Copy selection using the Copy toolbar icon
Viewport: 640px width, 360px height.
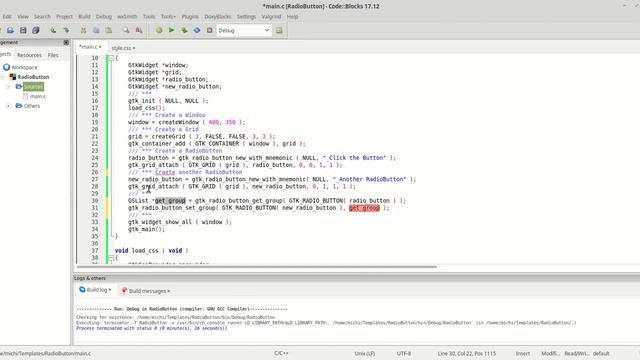click(x=96, y=31)
